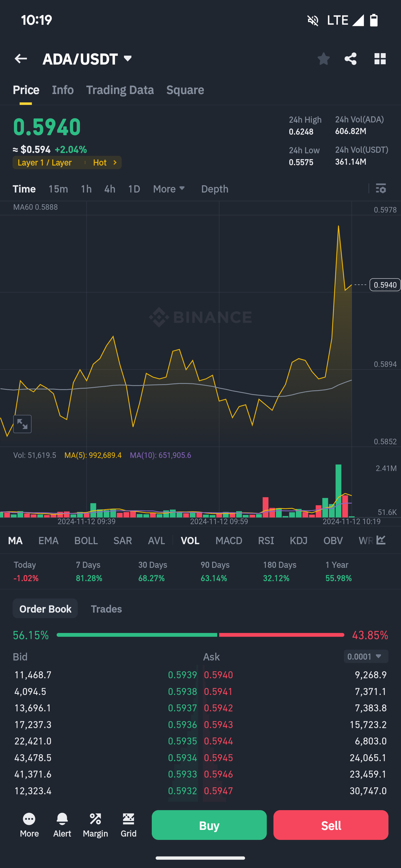Set a price Alert

tap(62, 825)
